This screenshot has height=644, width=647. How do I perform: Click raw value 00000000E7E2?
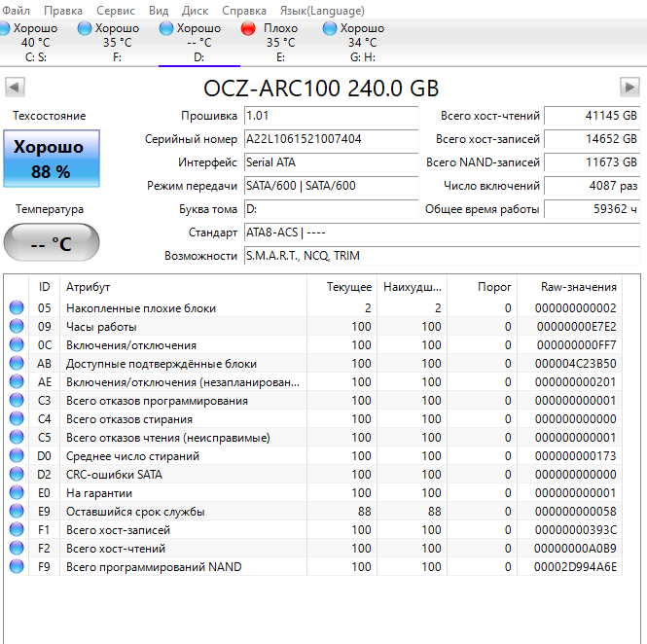click(x=576, y=326)
